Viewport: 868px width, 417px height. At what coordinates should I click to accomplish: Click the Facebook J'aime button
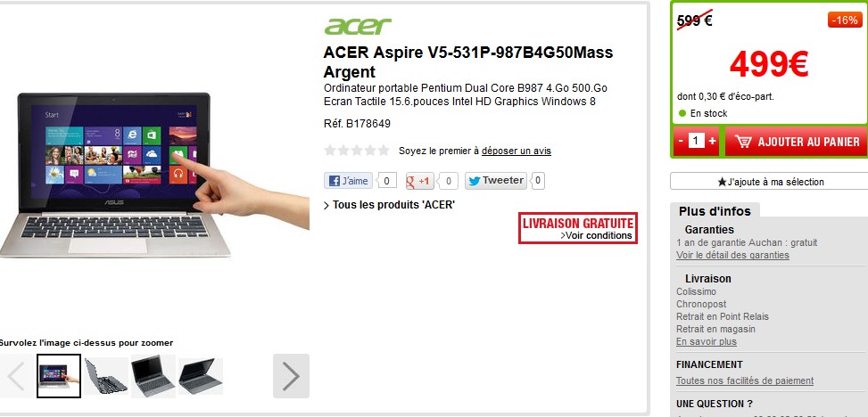(348, 181)
